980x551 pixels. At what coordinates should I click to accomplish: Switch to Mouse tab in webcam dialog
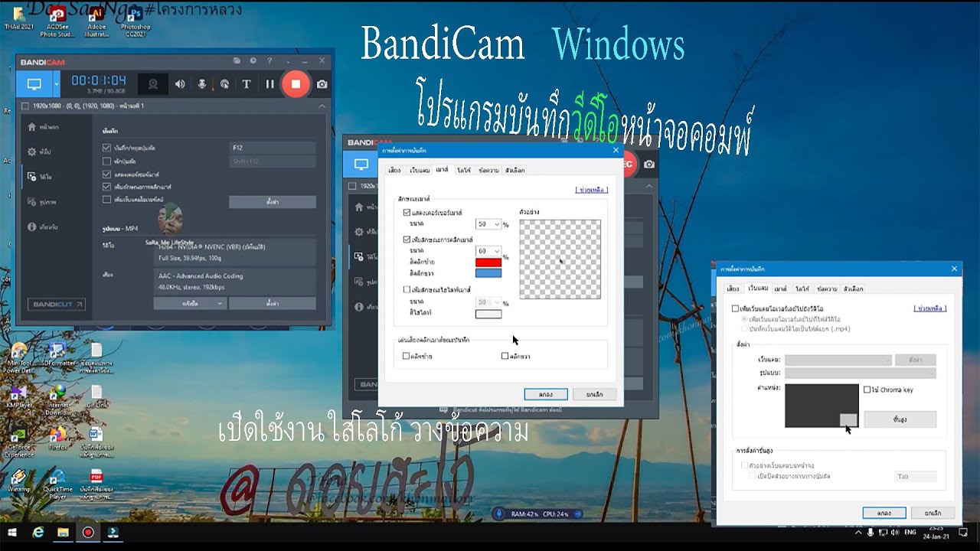[x=780, y=289]
